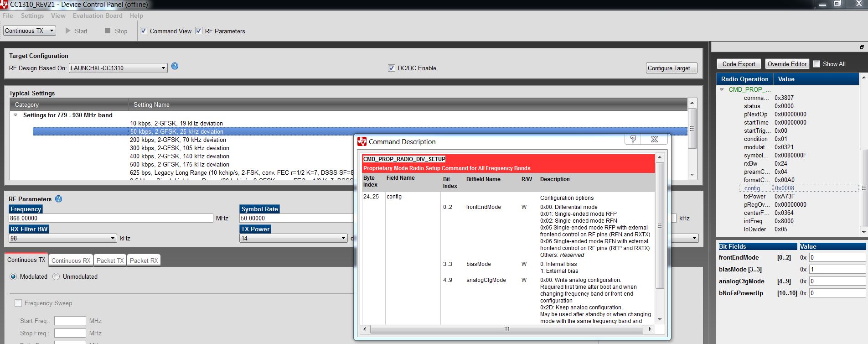Click the TI logo in Command Description title
This screenshot has height=344, width=868.
tap(362, 141)
